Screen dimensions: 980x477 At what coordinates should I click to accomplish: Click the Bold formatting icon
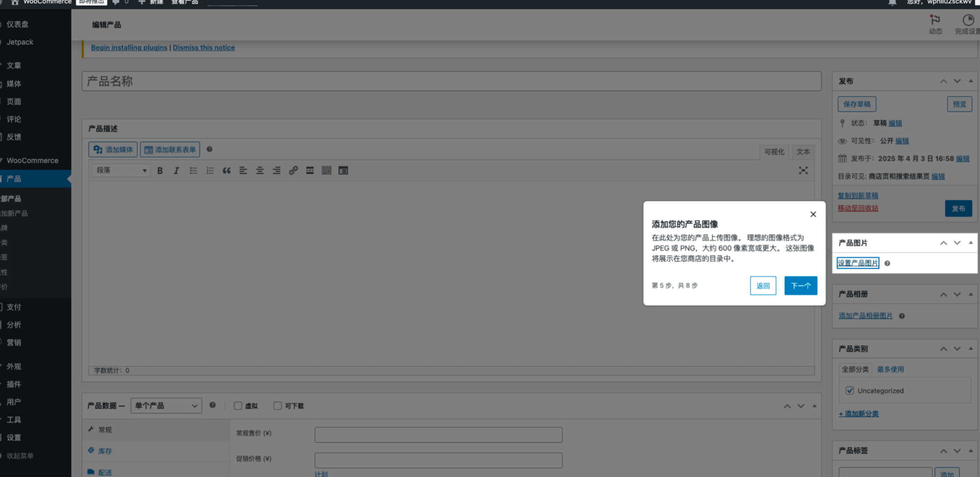tap(160, 171)
